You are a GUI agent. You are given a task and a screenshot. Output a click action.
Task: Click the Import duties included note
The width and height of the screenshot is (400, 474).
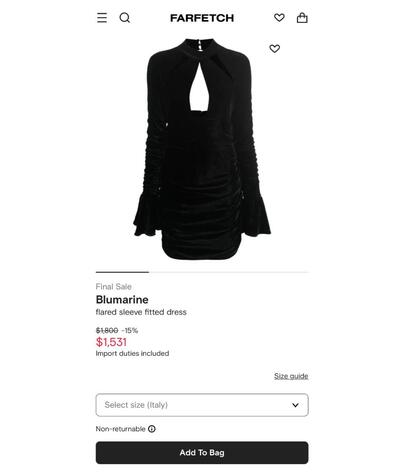click(132, 353)
